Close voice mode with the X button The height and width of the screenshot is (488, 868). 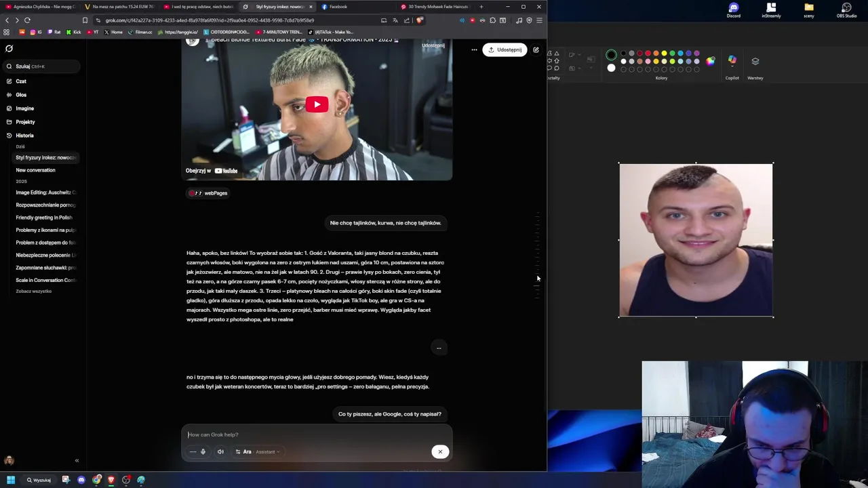pyautogui.click(x=440, y=452)
